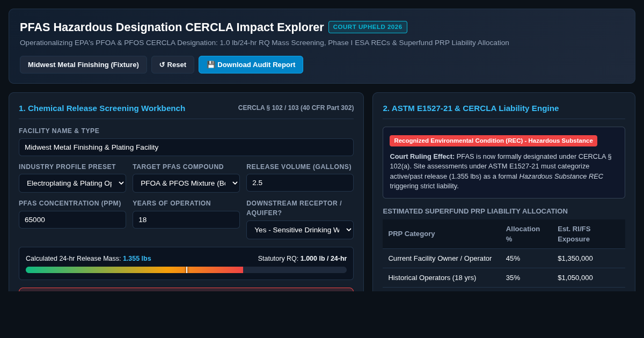Open the Target PFAS Compound dropdown
Screen dimensions: 644x338
(186, 183)
